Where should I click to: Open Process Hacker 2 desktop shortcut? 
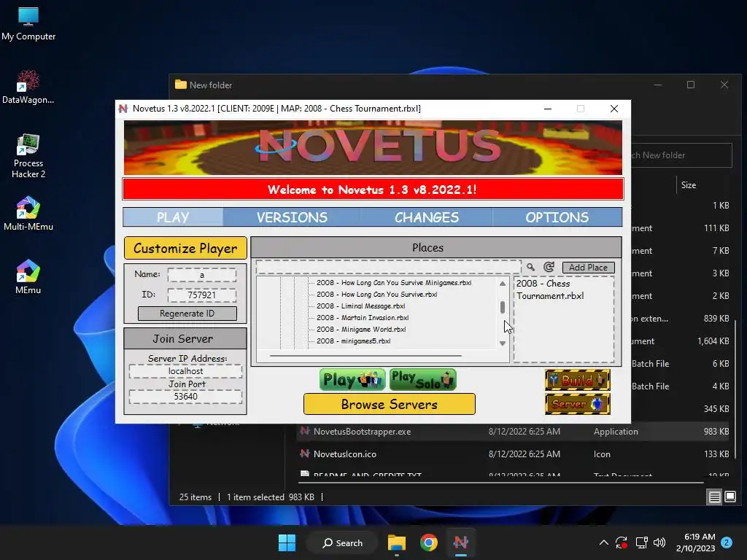[x=28, y=156]
